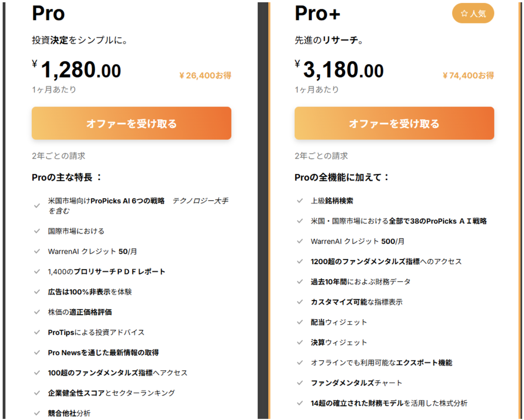The width and height of the screenshot is (524, 420).
Task: Click the checkmark next to 配当ウィジェット
Action: pos(300,322)
